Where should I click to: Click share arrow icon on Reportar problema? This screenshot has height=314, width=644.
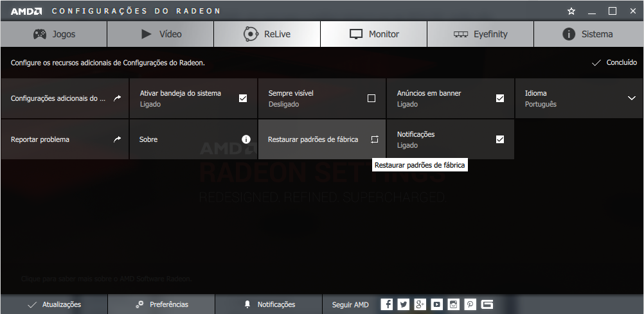pos(118,139)
